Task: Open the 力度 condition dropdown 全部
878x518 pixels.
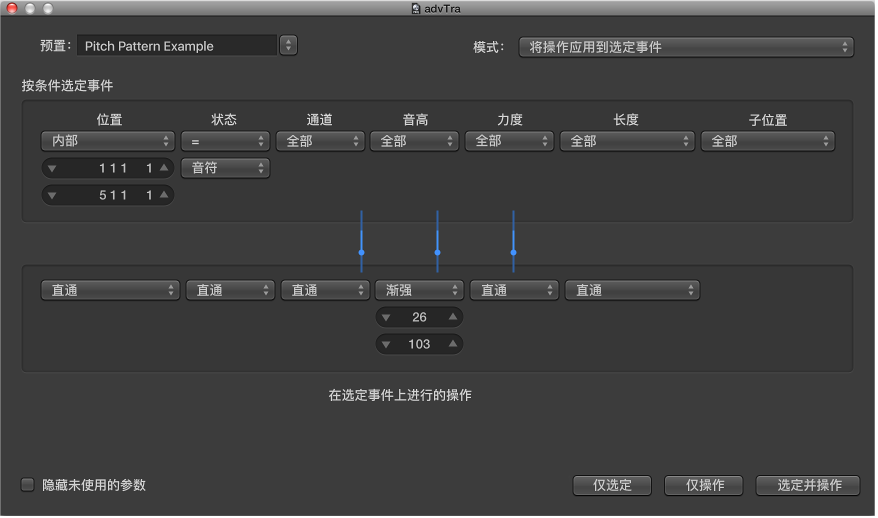Action: click(x=510, y=141)
